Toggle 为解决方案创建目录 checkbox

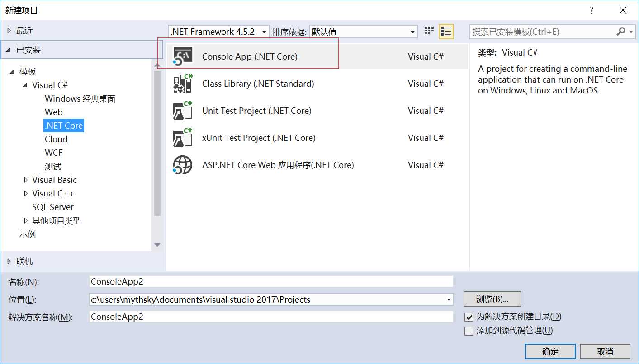click(x=469, y=317)
